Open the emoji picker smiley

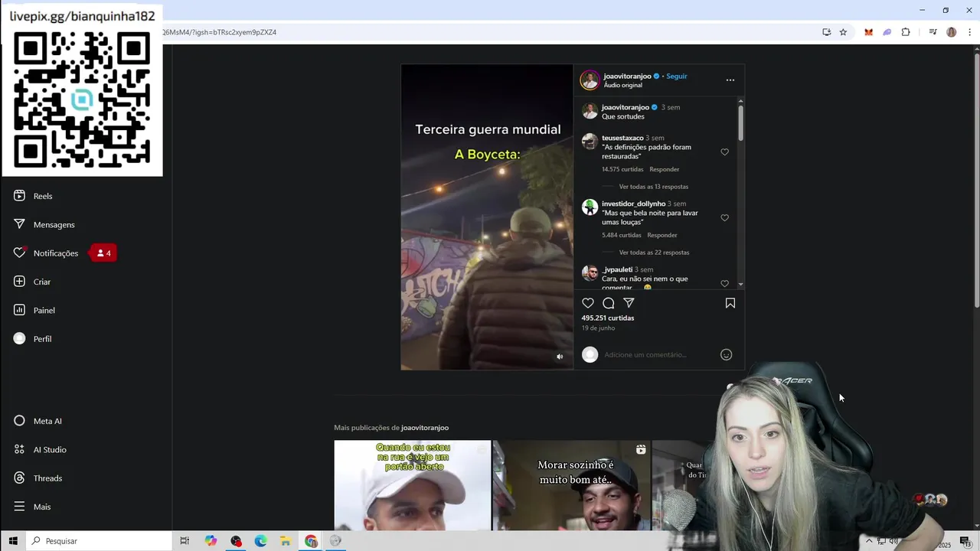[x=726, y=354]
